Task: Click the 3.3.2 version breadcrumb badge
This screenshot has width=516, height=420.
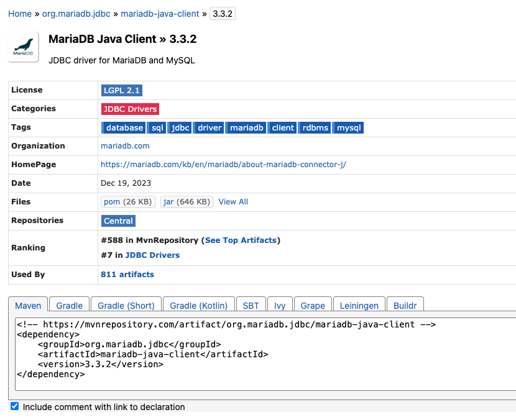Action: tap(223, 14)
